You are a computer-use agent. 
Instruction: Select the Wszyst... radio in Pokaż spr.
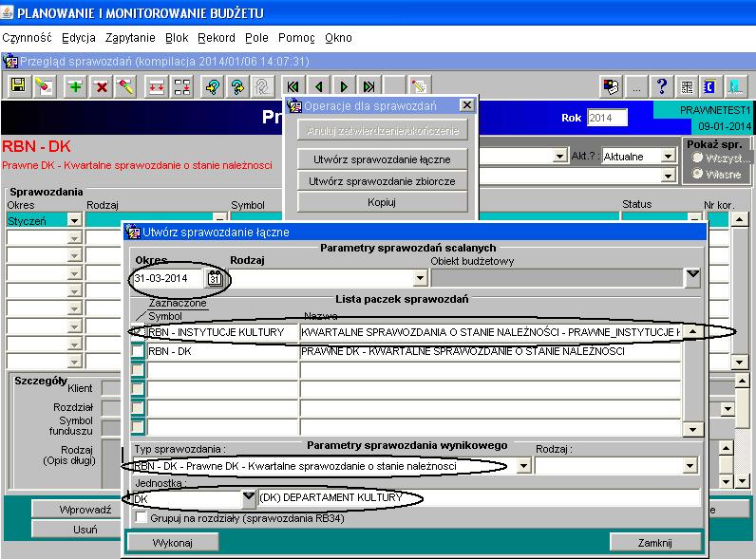click(697, 158)
